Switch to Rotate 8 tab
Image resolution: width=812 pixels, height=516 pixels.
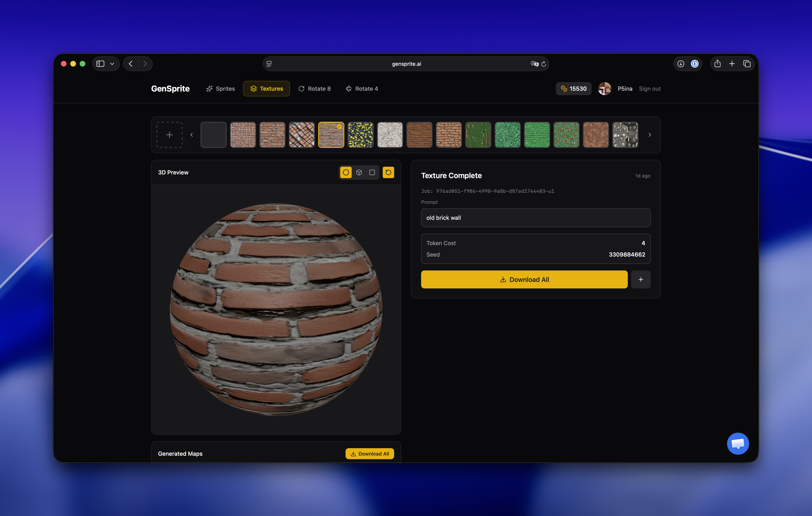coord(314,89)
